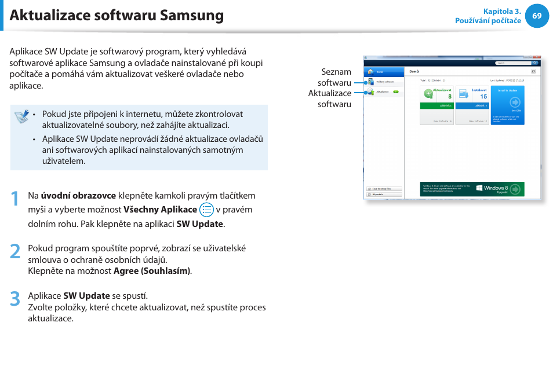Open the Aktualizovat 8 card
This screenshot has width=553, height=392.
tap(436, 105)
